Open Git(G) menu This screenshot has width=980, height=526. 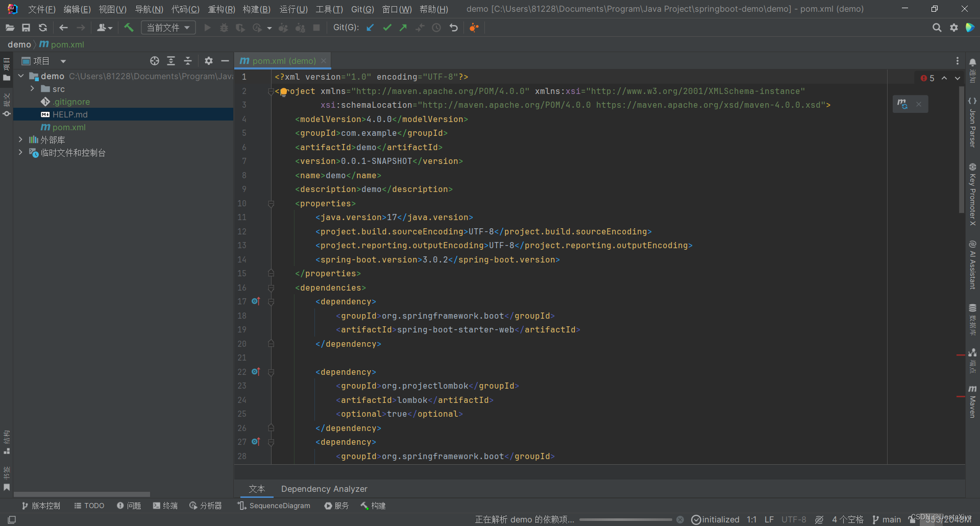[362, 9]
